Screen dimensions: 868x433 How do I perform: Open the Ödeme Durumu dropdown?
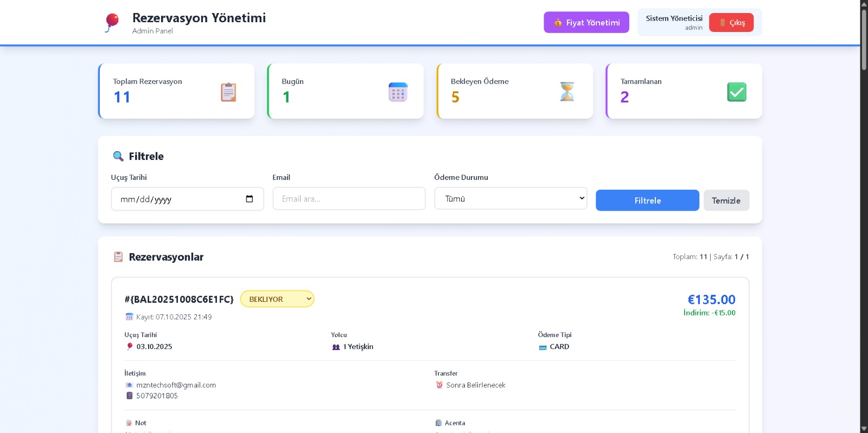[x=510, y=198]
